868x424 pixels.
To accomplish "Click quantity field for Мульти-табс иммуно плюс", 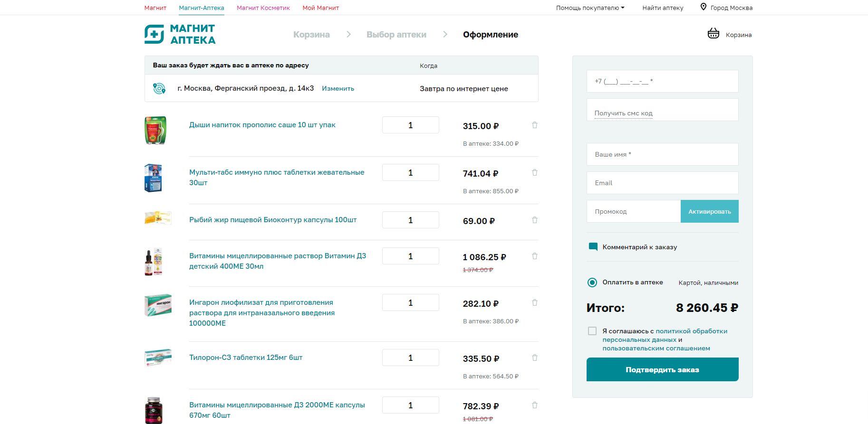I will point(410,172).
